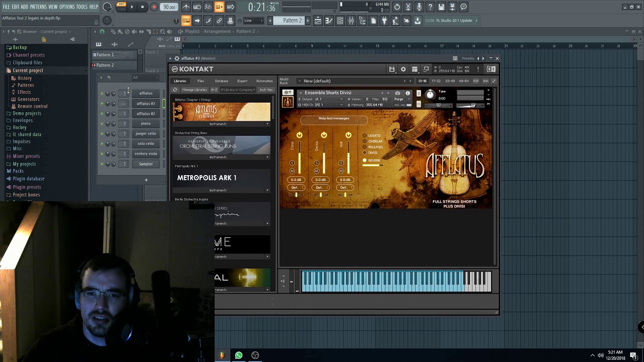Viewport: 644px width, 362px height.
Task: Open the instrument Output dropdown
Action: pos(322,99)
